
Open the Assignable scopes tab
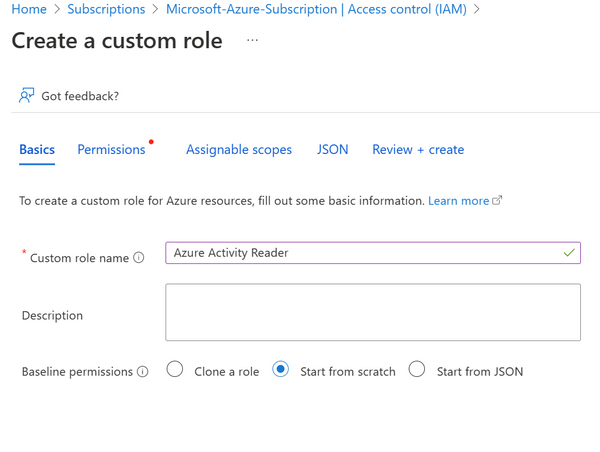pos(239,150)
